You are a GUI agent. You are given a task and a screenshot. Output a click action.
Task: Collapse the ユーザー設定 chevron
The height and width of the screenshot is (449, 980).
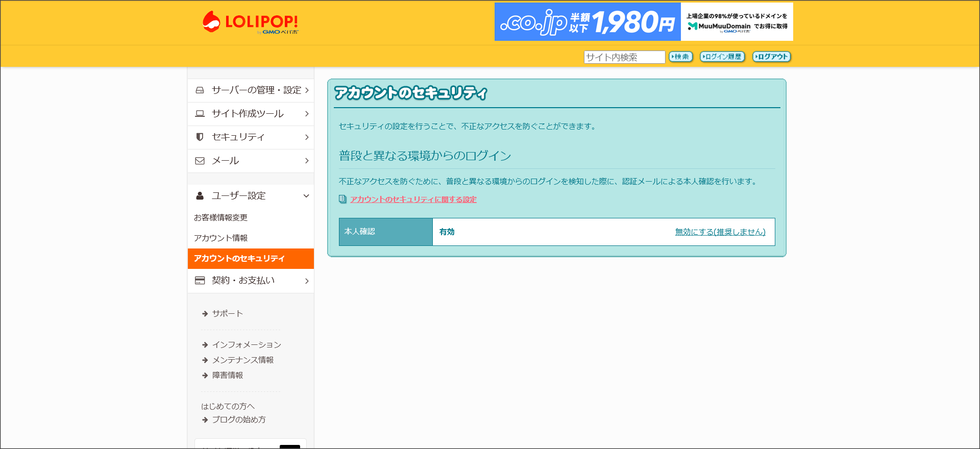pos(306,196)
